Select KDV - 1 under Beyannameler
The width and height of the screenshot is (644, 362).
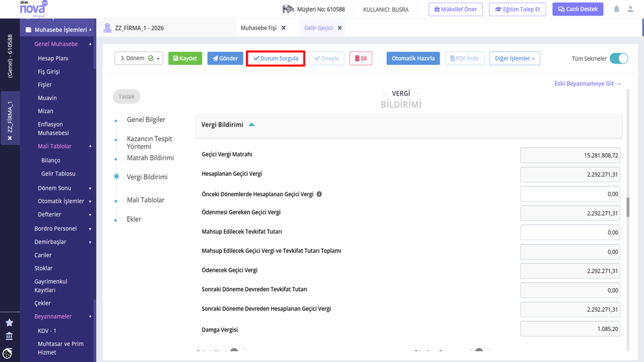(47, 331)
